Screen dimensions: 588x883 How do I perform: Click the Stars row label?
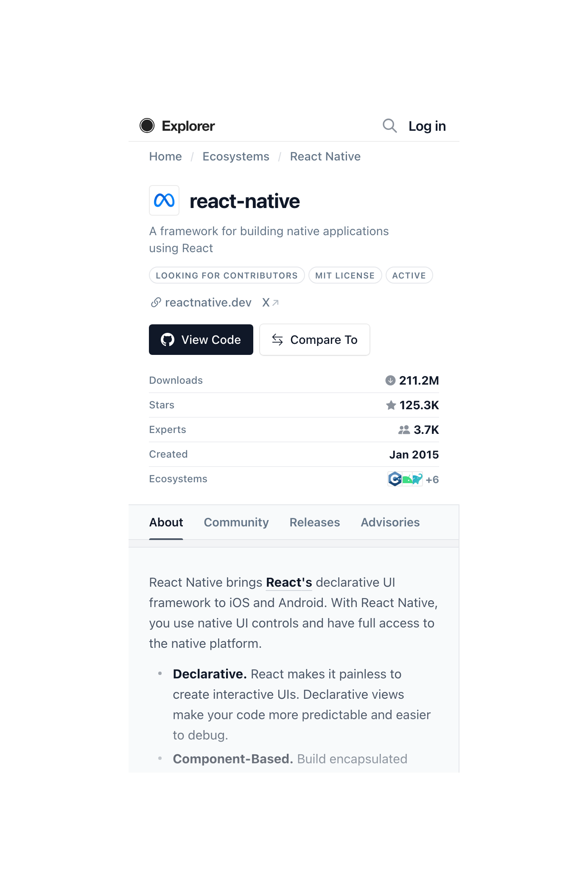(x=162, y=405)
